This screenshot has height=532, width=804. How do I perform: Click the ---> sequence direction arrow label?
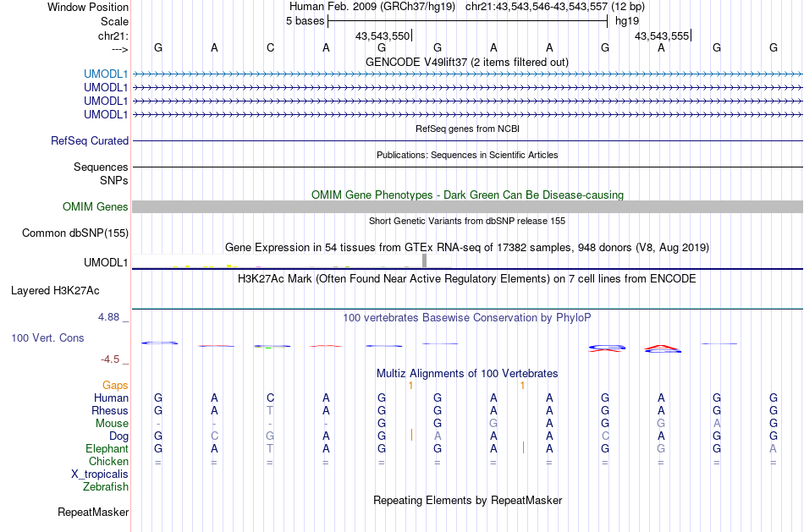pyautogui.click(x=119, y=49)
